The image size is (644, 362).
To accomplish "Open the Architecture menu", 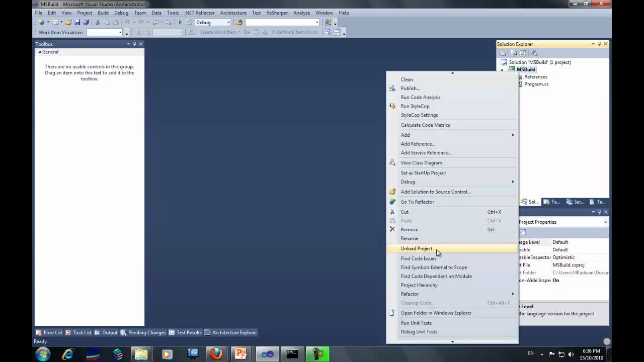I will click(233, 13).
